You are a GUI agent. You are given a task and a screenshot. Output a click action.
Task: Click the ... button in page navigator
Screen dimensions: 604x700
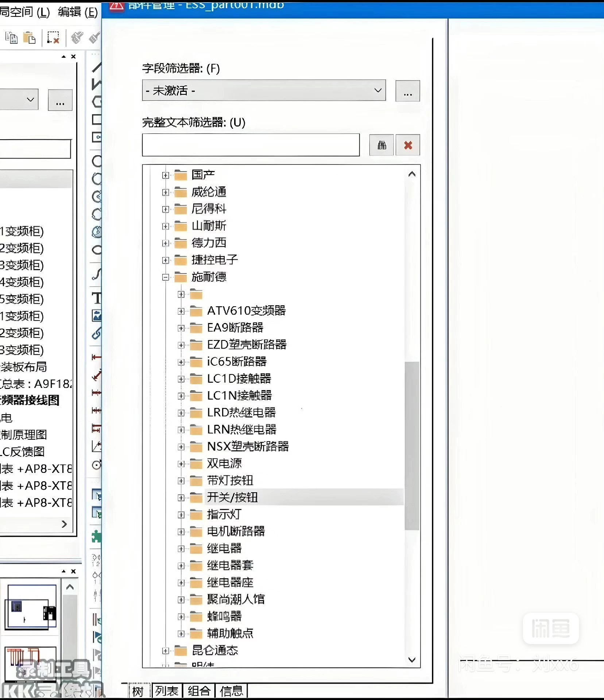coord(60,100)
